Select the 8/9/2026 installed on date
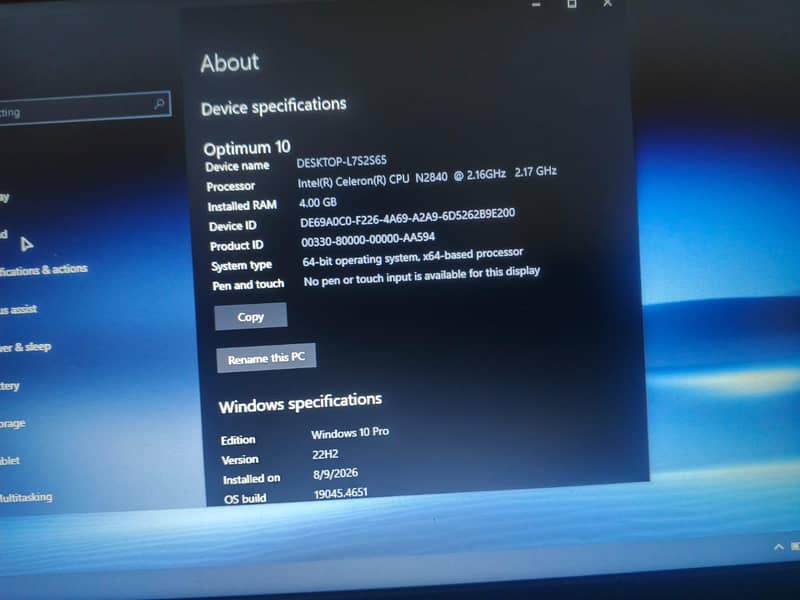The width and height of the screenshot is (800, 600). (335, 474)
